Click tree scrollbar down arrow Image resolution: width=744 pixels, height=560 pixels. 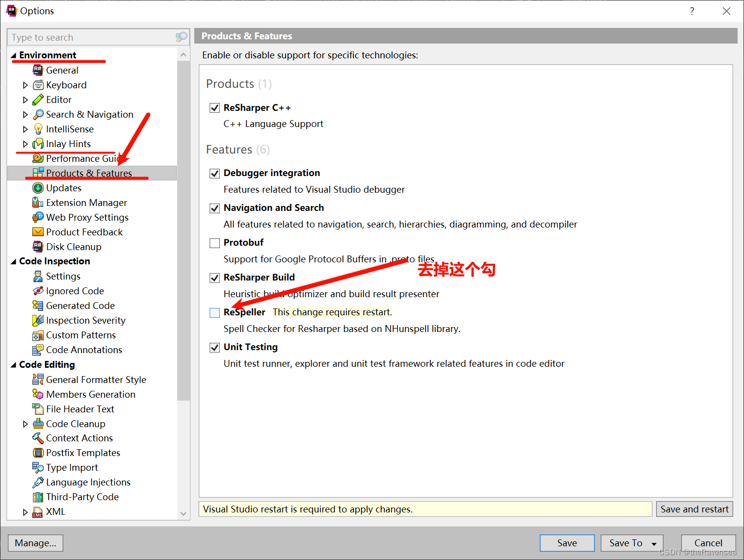[183, 514]
